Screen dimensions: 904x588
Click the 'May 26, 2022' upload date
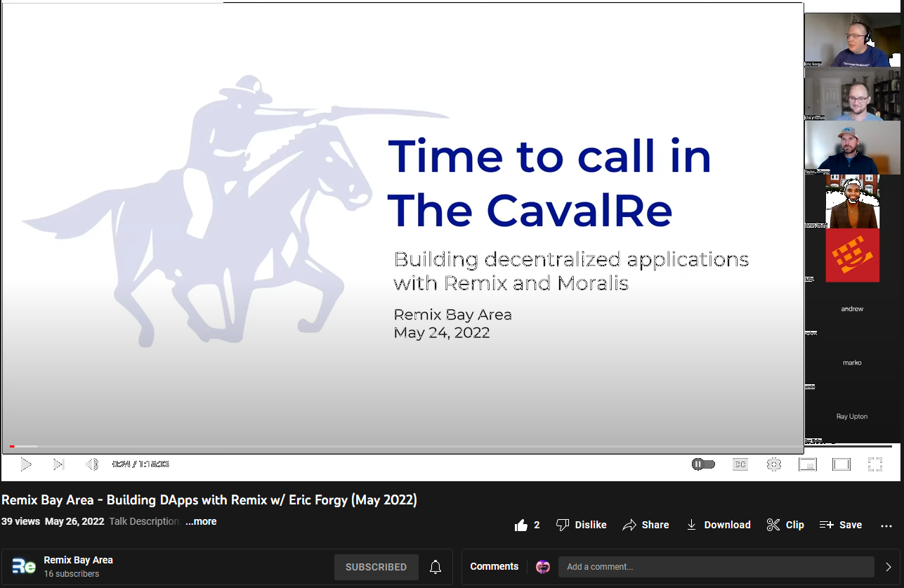(x=74, y=521)
